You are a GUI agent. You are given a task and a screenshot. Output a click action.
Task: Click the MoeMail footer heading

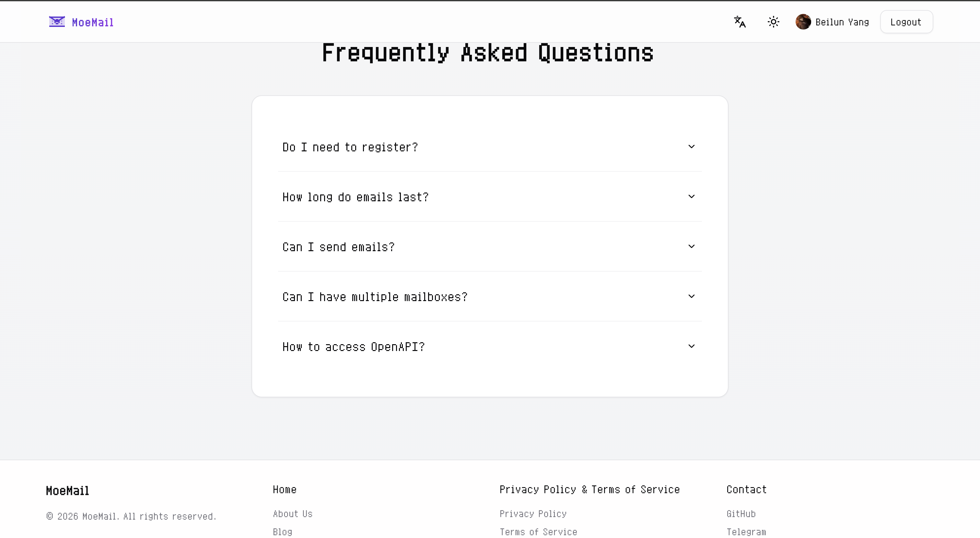pyautogui.click(x=67, y=490)
